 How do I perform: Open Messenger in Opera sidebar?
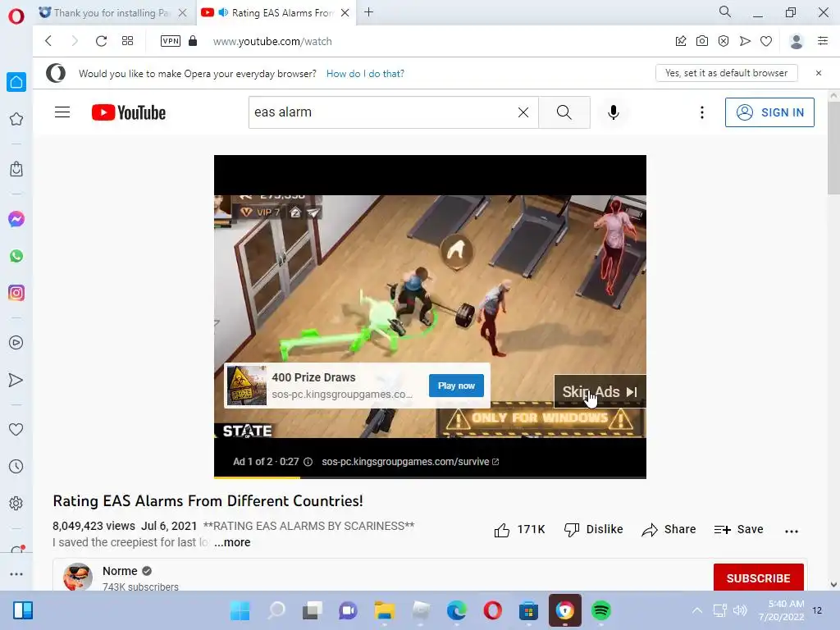(16, 219)
